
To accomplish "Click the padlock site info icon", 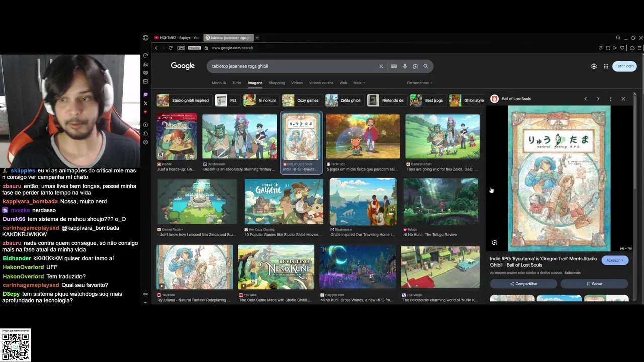I will pos(206,48).
